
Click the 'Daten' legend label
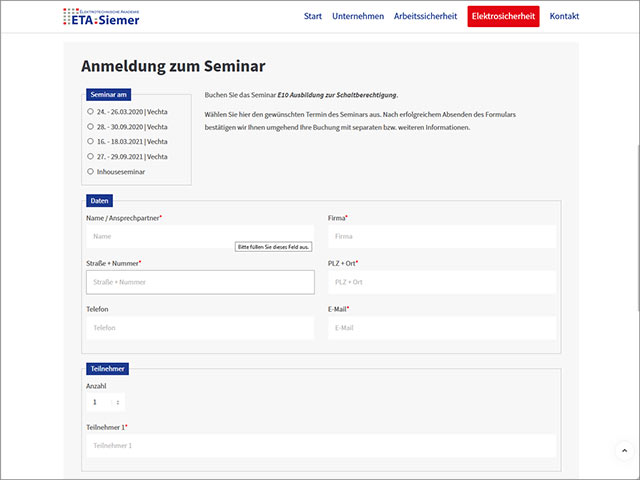pos(100,201)
